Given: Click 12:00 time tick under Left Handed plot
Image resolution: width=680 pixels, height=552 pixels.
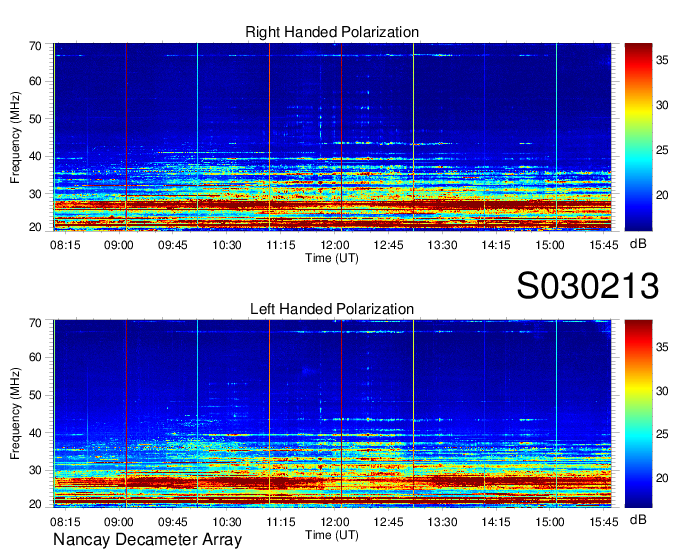Looking at the screenshot, I should click(335, 522).
